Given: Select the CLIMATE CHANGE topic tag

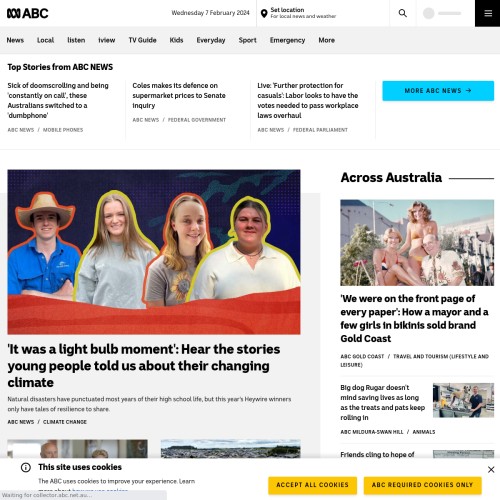Looking at the screenshot, I should tap(65, 422).
